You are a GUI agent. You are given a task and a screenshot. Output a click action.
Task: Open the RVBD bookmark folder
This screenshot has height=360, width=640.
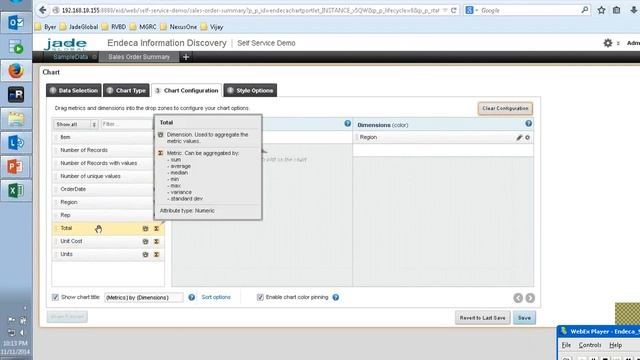point(114,27)
